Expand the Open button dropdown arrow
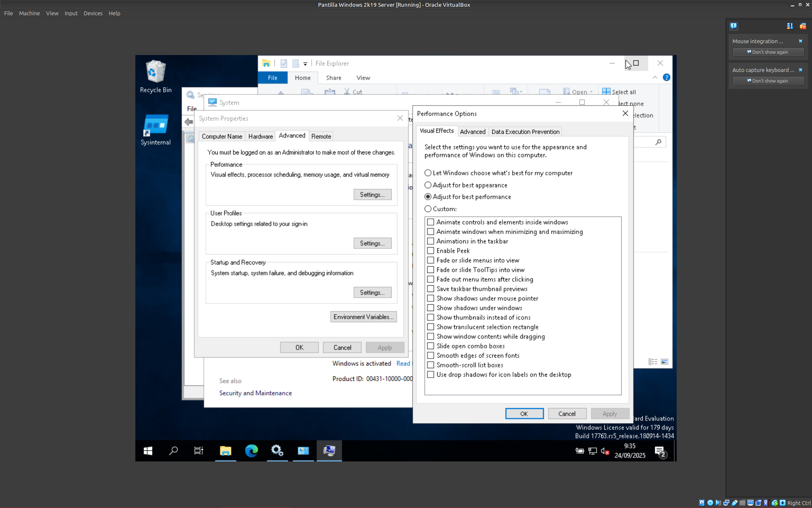The image size is (812, 508). click(x=591, y=92)
